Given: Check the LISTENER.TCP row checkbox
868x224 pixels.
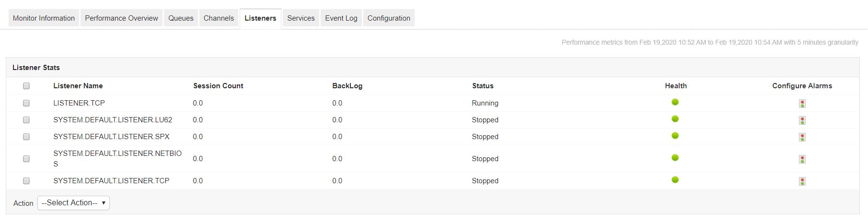Looking at the screenshot, I should (x=26, y=103).
